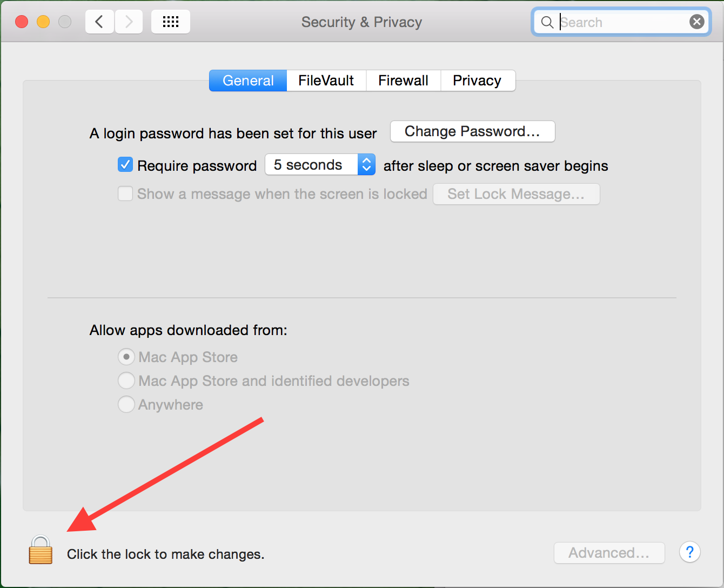Minimize the window with the yellow button
Viewport: 724px width, 588px height.
[x=43, y=22]
